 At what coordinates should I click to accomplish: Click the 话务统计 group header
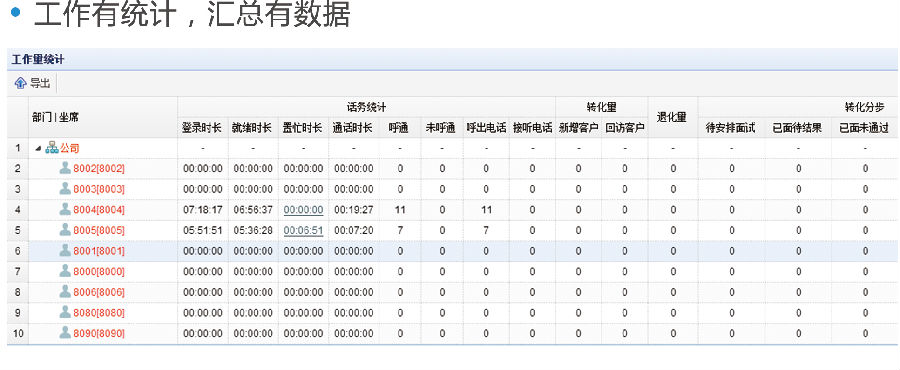pos(367,107)
